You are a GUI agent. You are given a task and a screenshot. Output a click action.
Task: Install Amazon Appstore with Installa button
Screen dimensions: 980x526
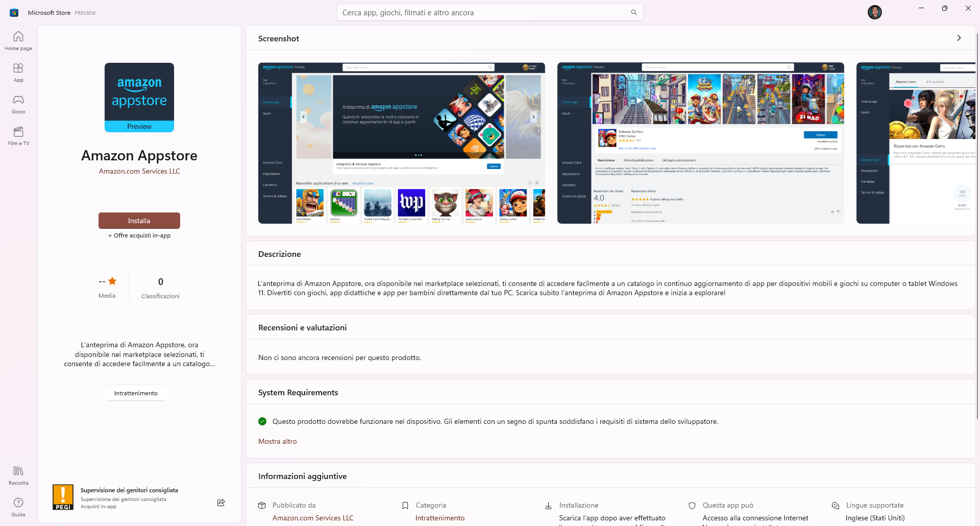pos(139,221)
